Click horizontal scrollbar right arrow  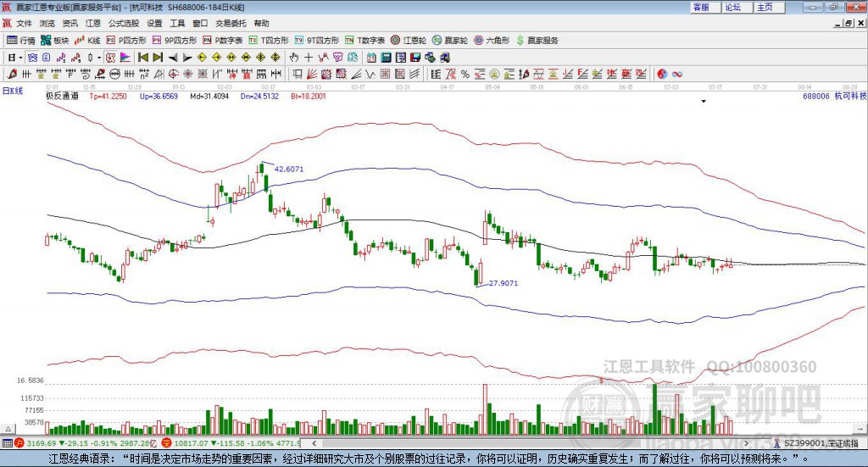click(746, 443)
